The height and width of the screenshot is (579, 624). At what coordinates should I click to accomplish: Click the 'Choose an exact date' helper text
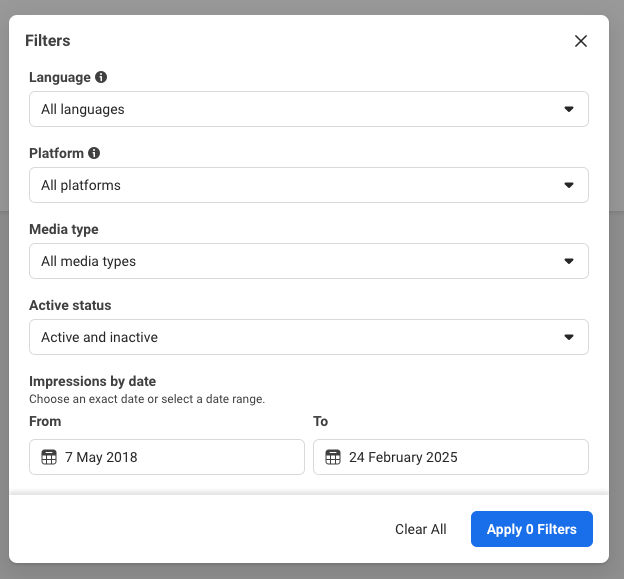[x=147, y=399]
